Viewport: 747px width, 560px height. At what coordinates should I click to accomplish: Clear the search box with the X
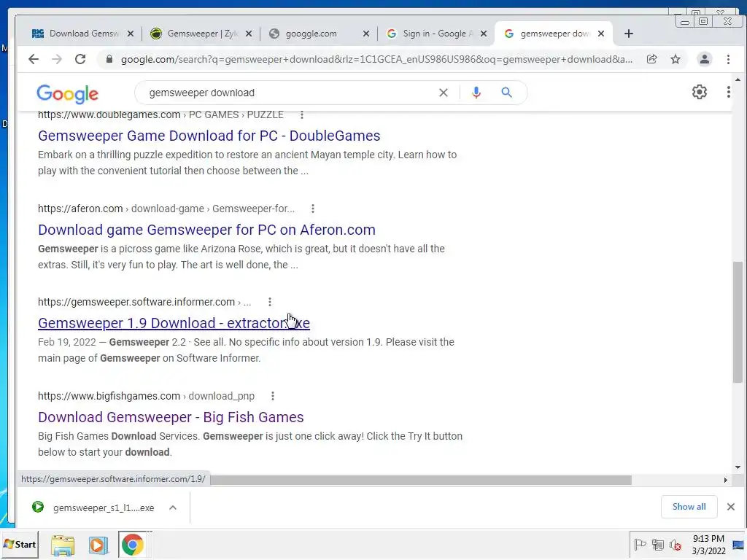(443, 93)
